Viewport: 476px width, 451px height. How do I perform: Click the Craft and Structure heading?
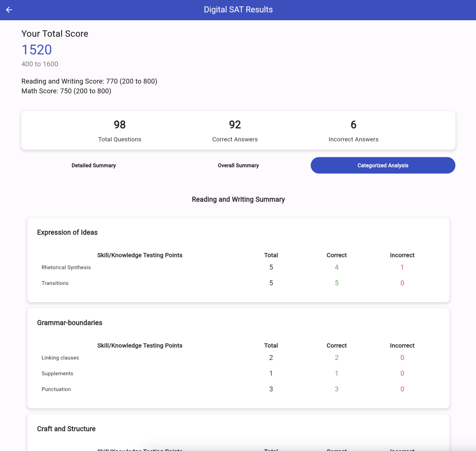66,429
